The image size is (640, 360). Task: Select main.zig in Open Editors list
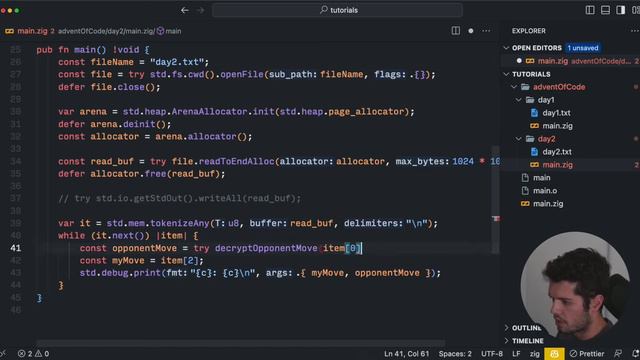point(570,61)
